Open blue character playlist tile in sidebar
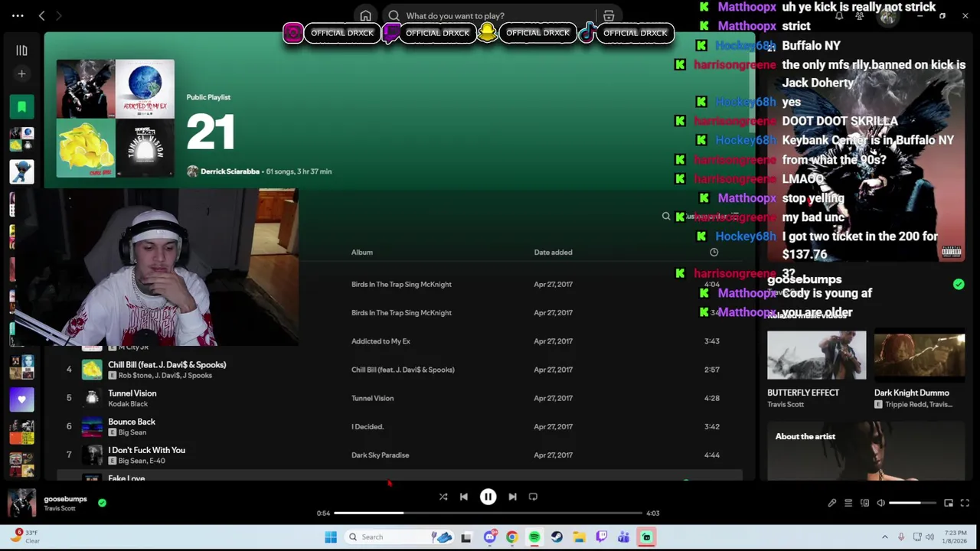Image resolution: width=980 pixels, height=551 pixels. coord(21,171)
